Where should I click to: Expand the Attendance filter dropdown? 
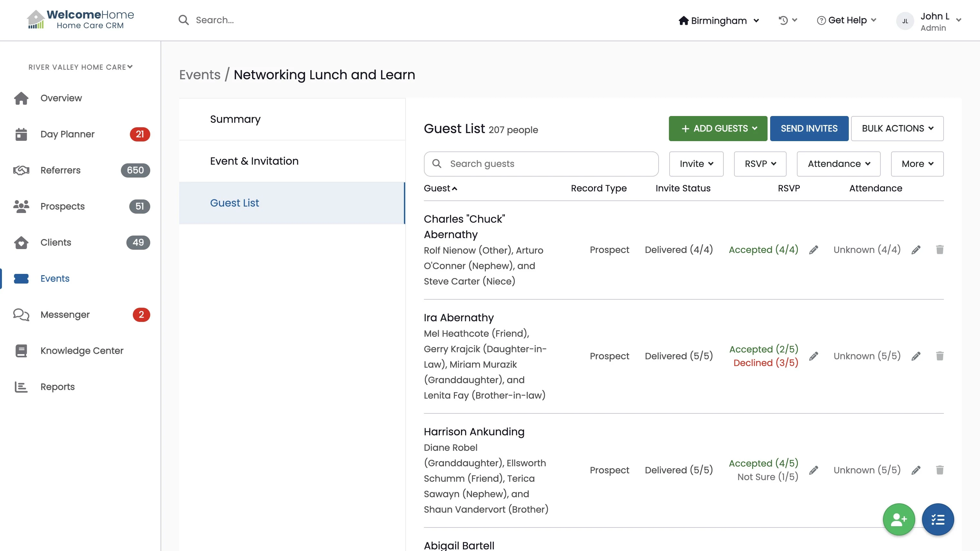pyautogui.click(x=838, y=164)
